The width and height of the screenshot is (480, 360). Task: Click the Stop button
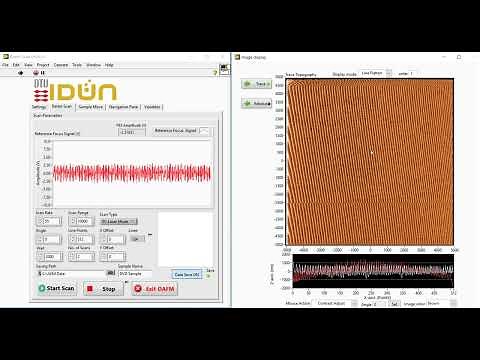[103, 289]
